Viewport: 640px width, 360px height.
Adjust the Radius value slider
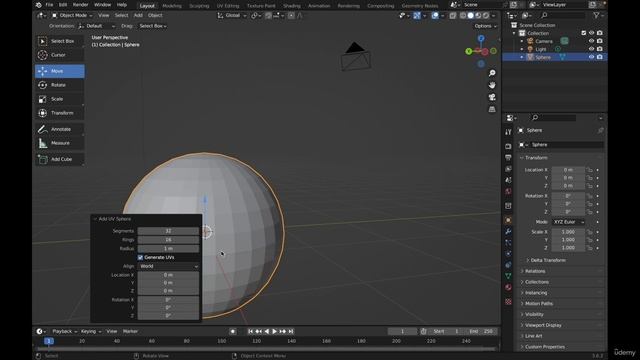point(168,249)
